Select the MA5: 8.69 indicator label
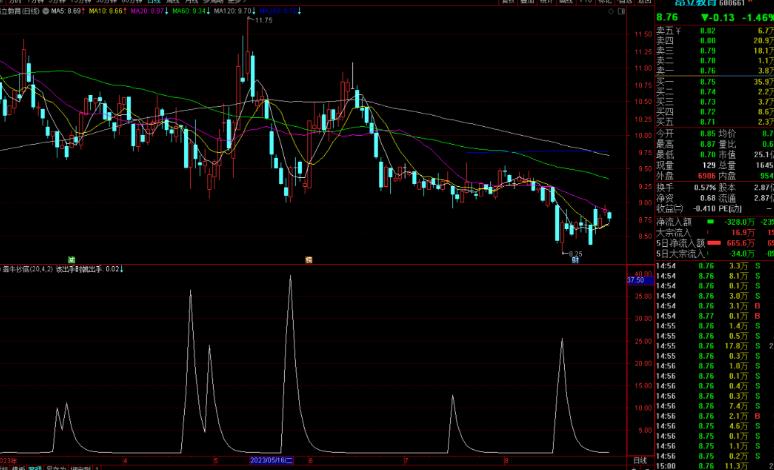This screenshot has height=470, width=774. pyautogui.click(x=68, y=11)
